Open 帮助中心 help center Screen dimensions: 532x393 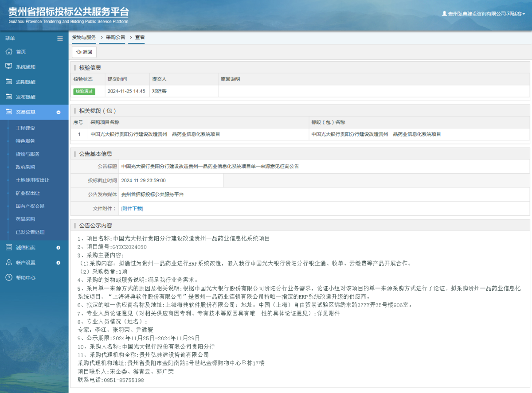[9, 278]
